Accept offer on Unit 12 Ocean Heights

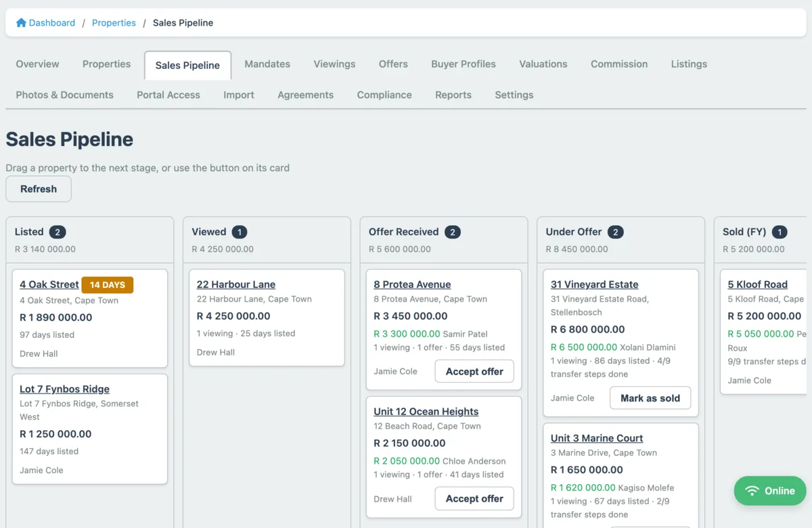pos(474,499)
